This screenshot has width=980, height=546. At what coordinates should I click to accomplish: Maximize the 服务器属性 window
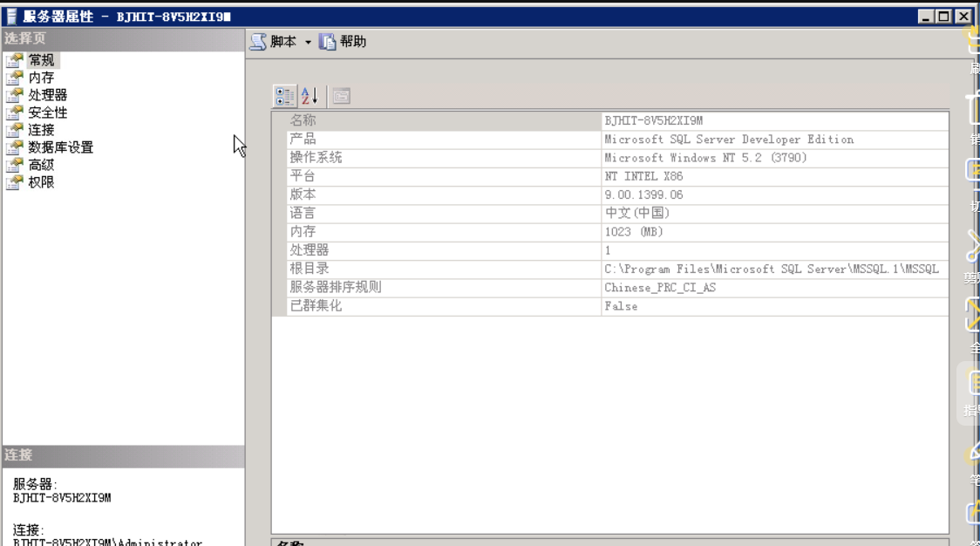(943, 17)
